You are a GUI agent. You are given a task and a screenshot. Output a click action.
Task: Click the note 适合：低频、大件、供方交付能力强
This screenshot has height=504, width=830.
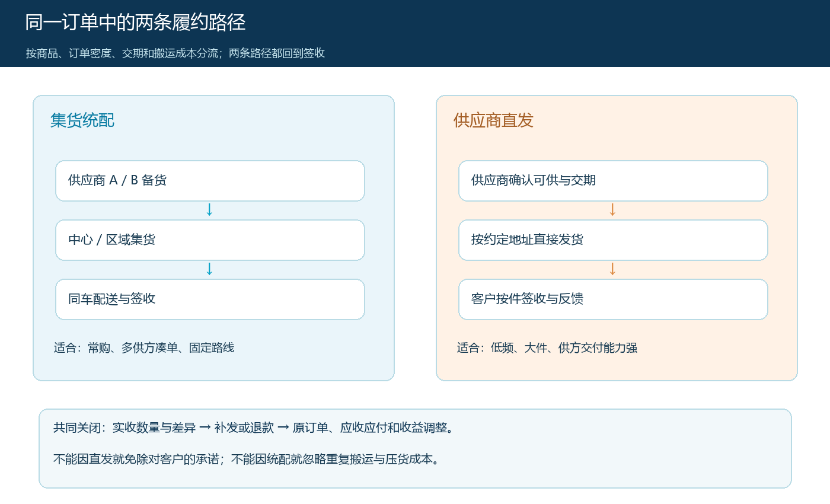(547, 347)
